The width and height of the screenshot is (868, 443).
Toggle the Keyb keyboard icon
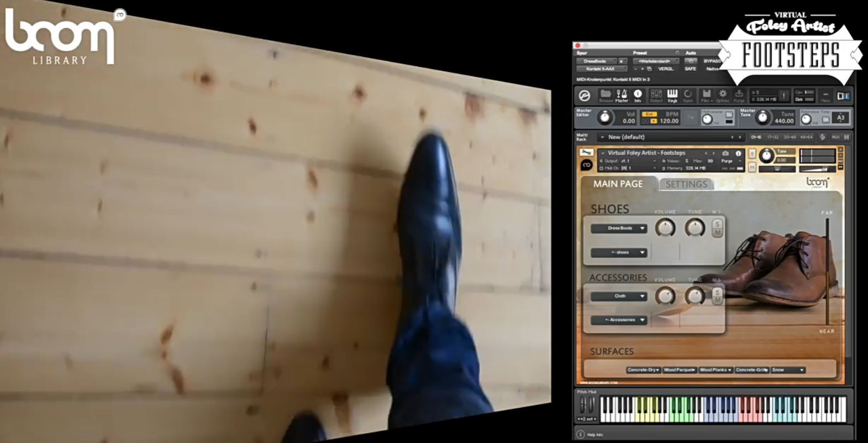click(x=672, y=95)
